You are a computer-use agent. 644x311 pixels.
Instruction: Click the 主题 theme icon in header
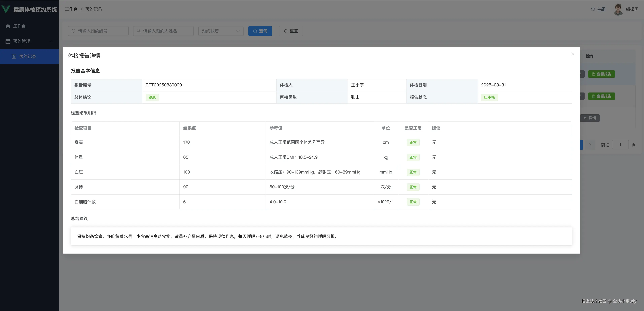pos(593,9)
